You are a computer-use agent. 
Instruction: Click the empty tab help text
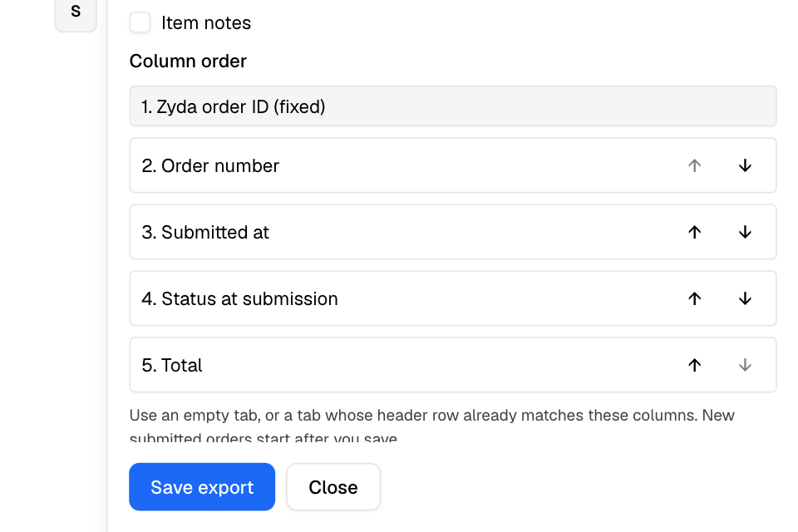pos(431,424)
